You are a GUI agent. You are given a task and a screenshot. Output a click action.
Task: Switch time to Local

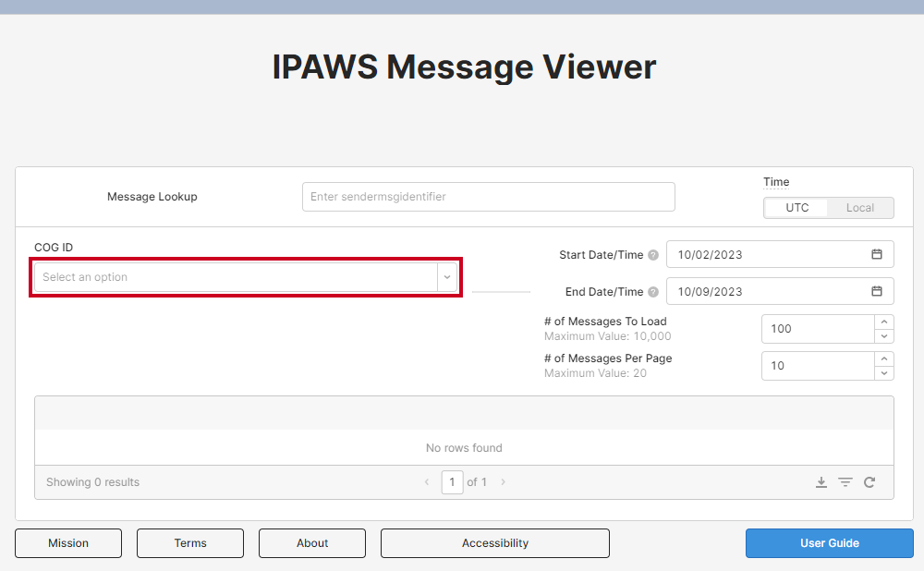click(859, 208)
